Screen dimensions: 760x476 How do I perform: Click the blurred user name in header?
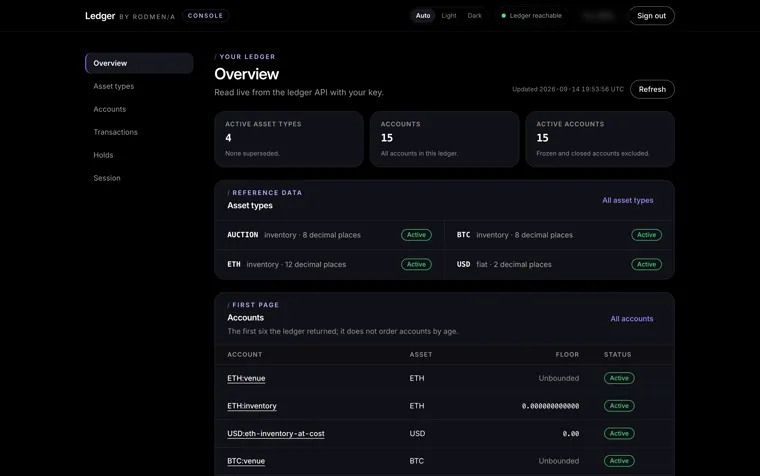tap(599, 16)
